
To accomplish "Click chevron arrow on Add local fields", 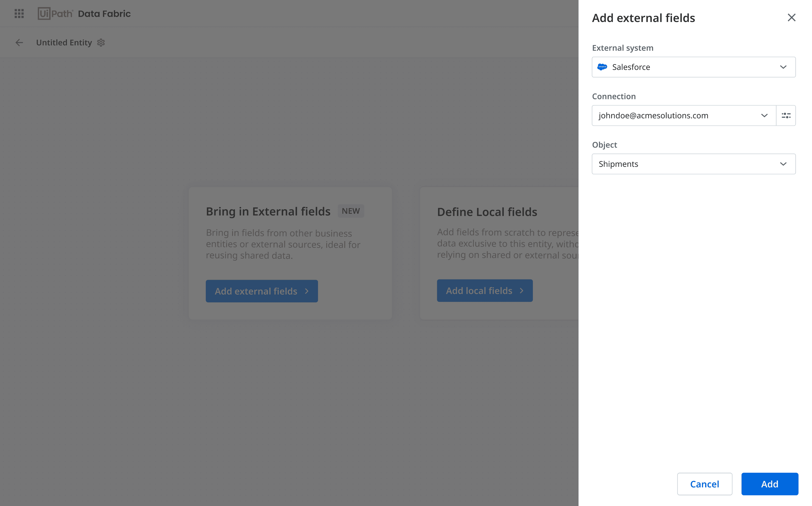I will point(521,290).
